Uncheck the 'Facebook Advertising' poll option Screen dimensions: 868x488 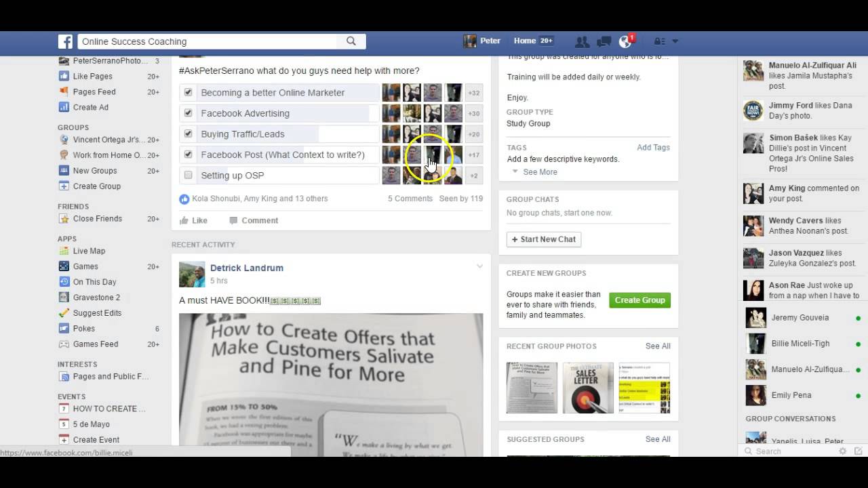point(189,113)
